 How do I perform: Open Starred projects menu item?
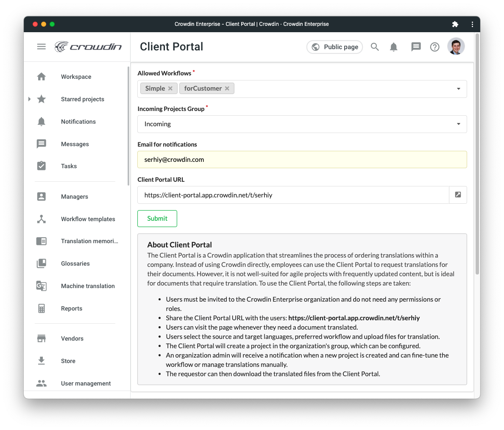[83, 99]
